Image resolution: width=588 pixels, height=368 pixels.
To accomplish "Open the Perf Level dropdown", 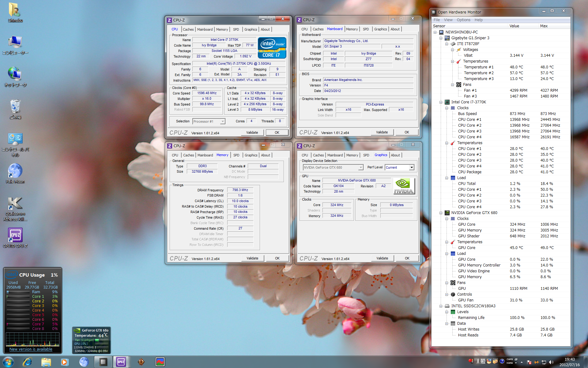I will click(412, 167).
